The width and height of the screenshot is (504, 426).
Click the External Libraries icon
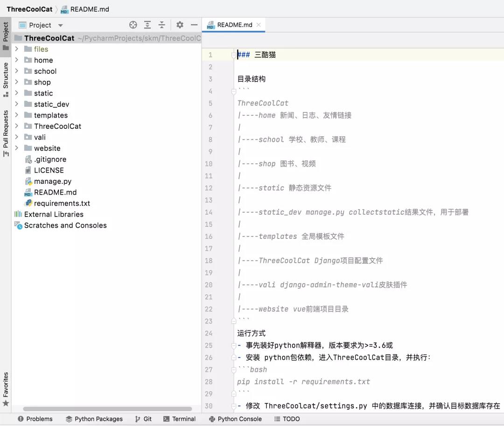pos(18,214)
